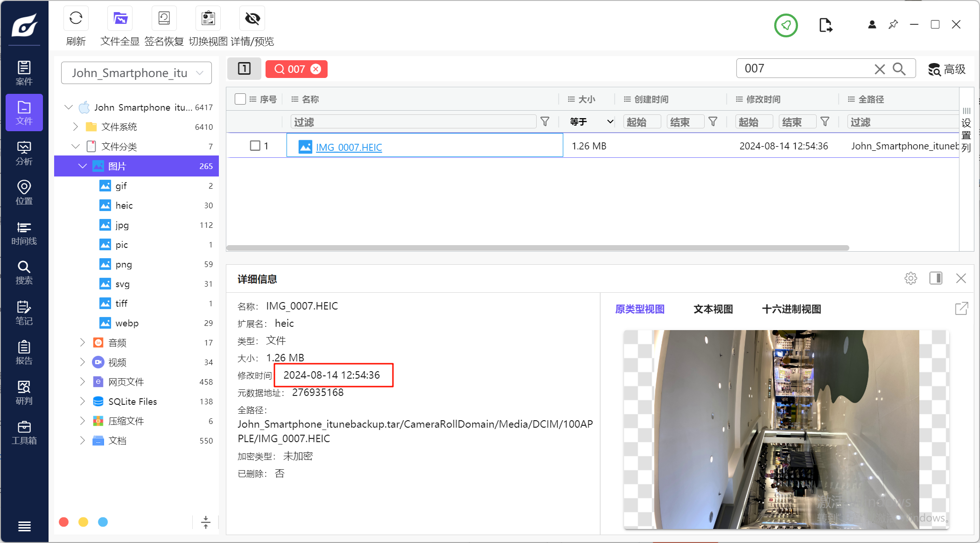Click the 刷新 refresh icon

pos(76,19)
